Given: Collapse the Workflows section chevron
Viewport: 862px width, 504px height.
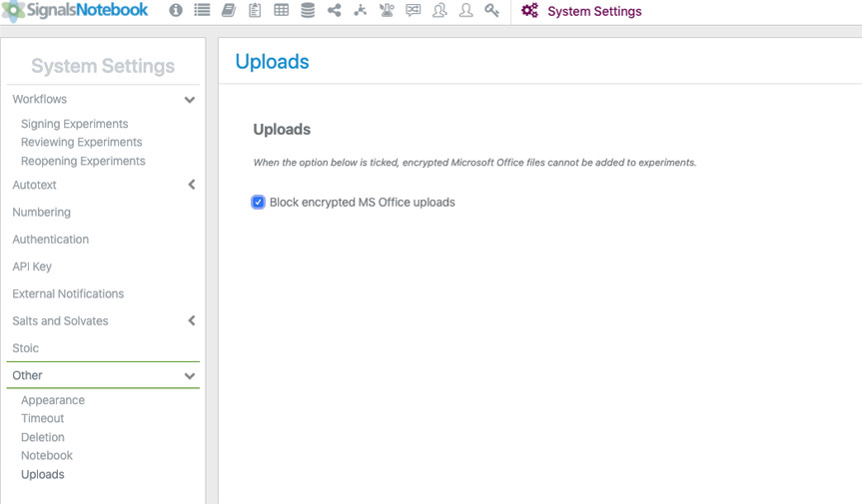Looking at the screenshot, I should pos(190,100).
